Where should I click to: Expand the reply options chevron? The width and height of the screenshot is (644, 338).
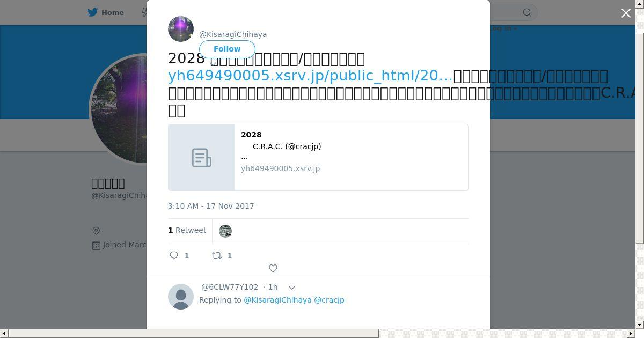click(292, 288)
